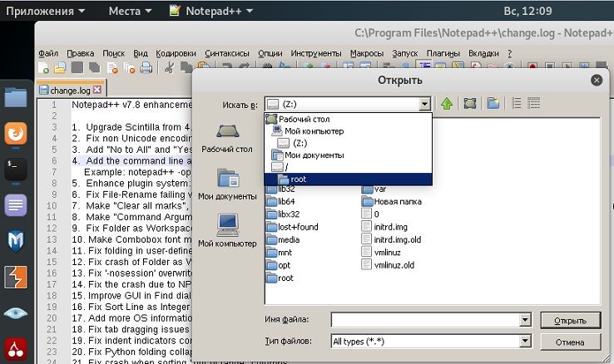Select Рабочий стол in the places sidebar
Viewport: 614px width, 364px height.
[x=227, y=139]
